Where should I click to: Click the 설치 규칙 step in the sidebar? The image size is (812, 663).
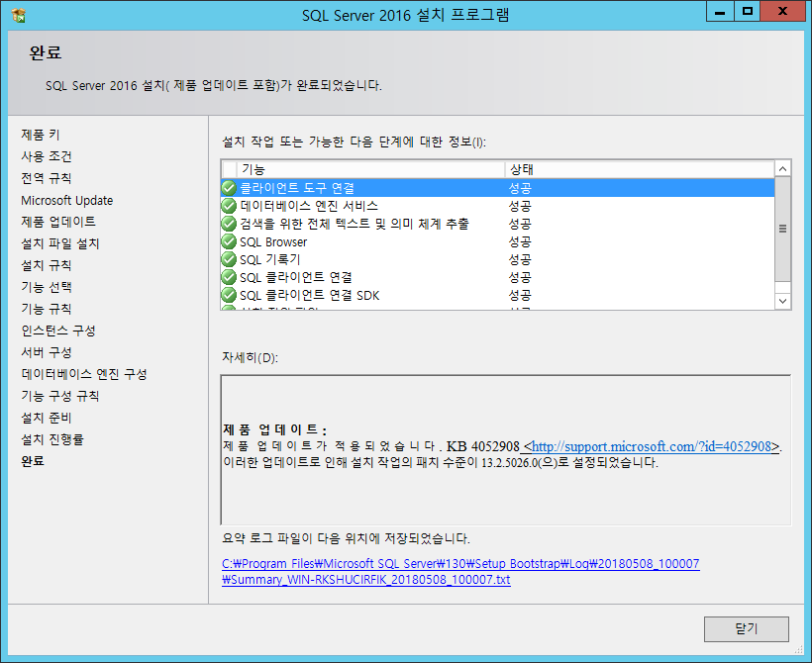(47, 265)
